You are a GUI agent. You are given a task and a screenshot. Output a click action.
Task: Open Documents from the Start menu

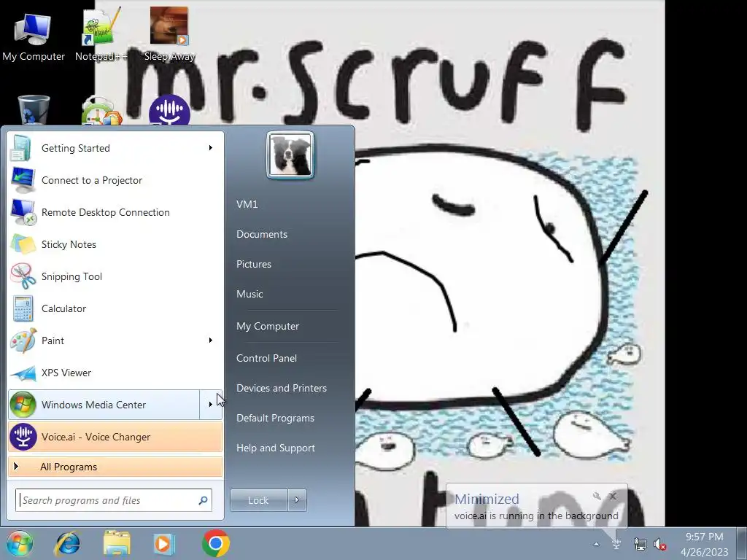click(x=262, y=234)
